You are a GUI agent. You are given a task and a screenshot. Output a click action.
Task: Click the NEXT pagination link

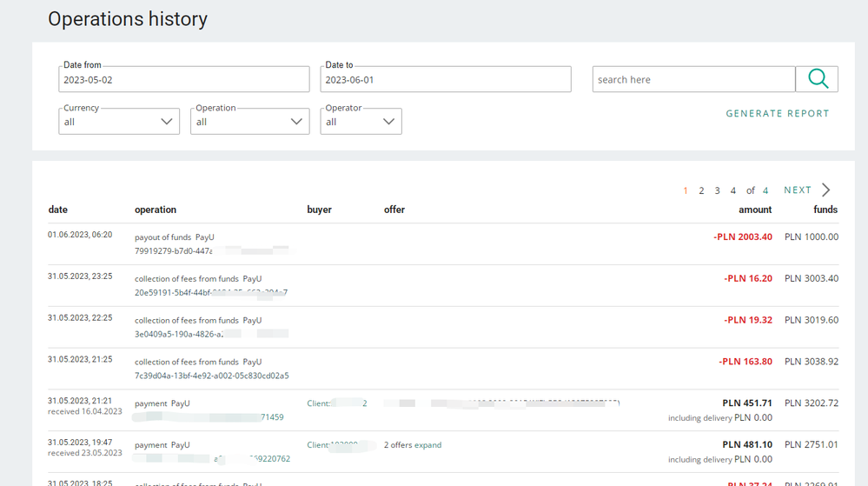point(797,190)
